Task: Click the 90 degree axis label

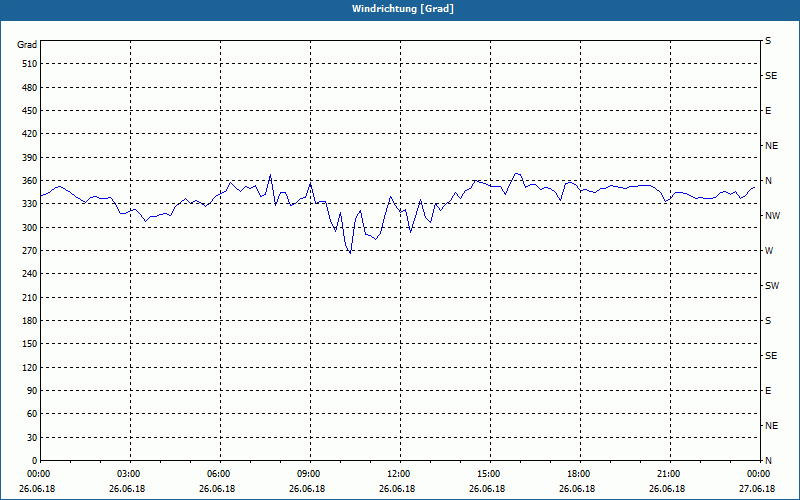Action: tap(32, 391)
